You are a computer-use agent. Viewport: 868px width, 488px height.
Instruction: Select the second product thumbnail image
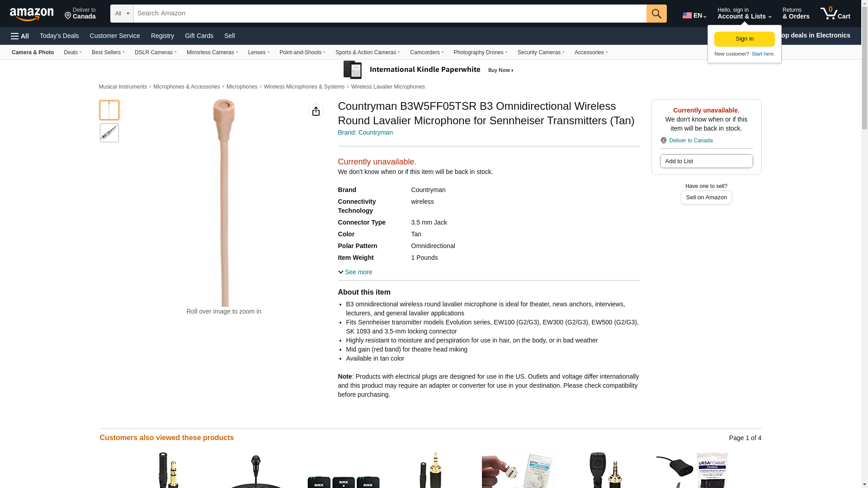click(109, 133)
